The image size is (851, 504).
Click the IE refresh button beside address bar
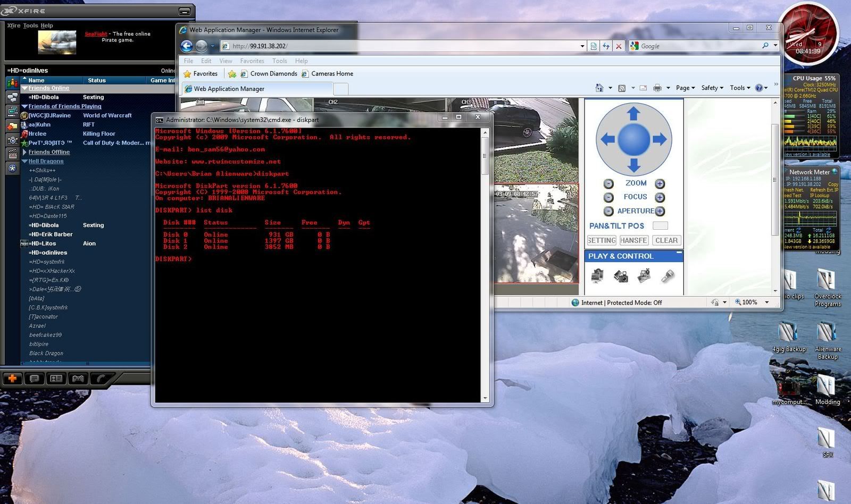(606, 46)
